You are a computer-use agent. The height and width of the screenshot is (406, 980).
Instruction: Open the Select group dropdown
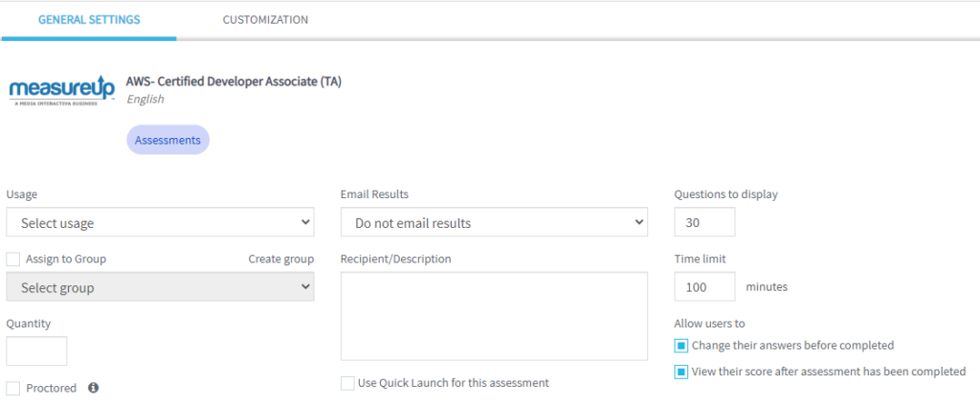[160, 287]
